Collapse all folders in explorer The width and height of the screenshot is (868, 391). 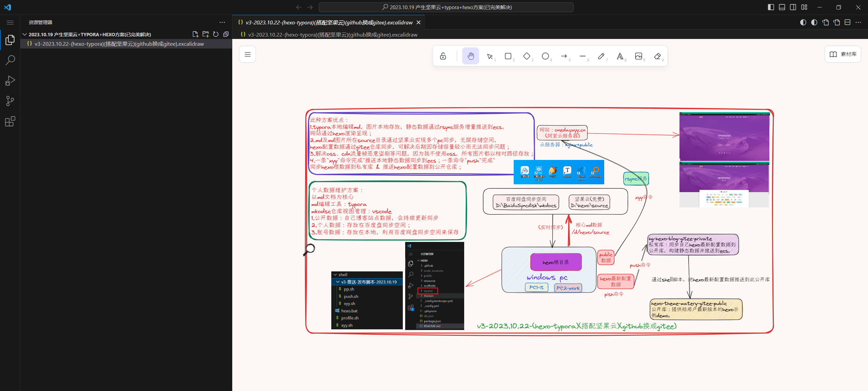(226, 34)
